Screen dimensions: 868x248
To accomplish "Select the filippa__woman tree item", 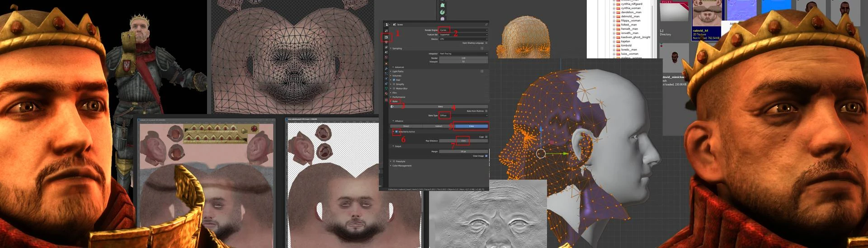I will click(x=631, y=20).
